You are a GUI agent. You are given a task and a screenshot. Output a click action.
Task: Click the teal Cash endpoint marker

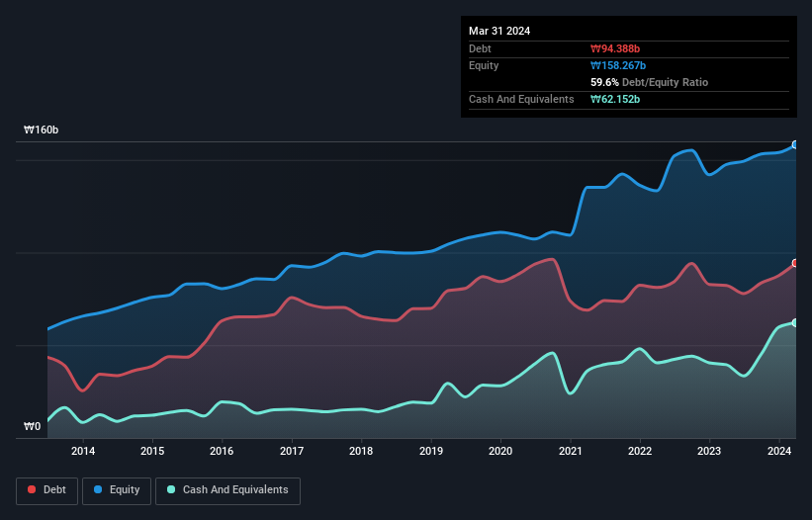point(795,323)
